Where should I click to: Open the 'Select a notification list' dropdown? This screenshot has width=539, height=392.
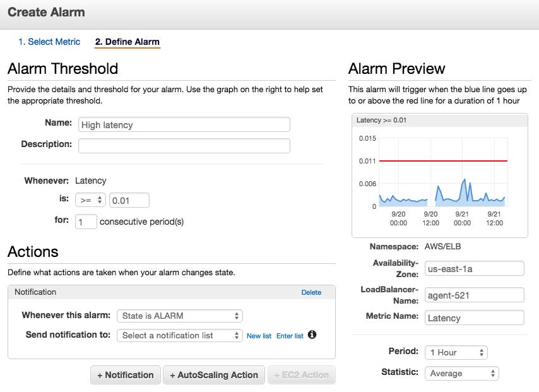[x=180, y=335]
